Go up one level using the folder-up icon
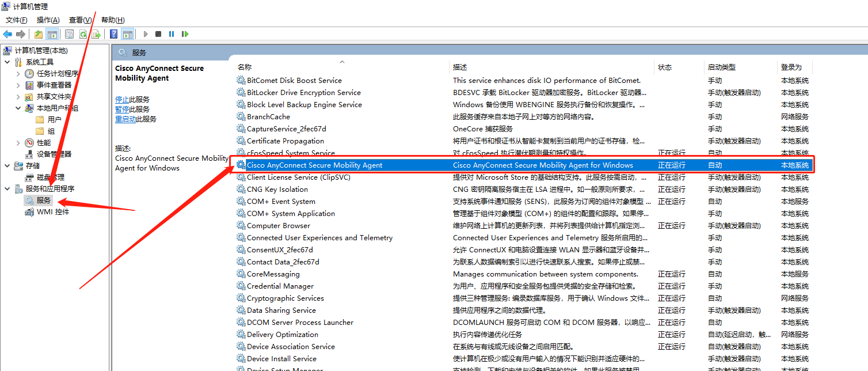 (39, 34)
